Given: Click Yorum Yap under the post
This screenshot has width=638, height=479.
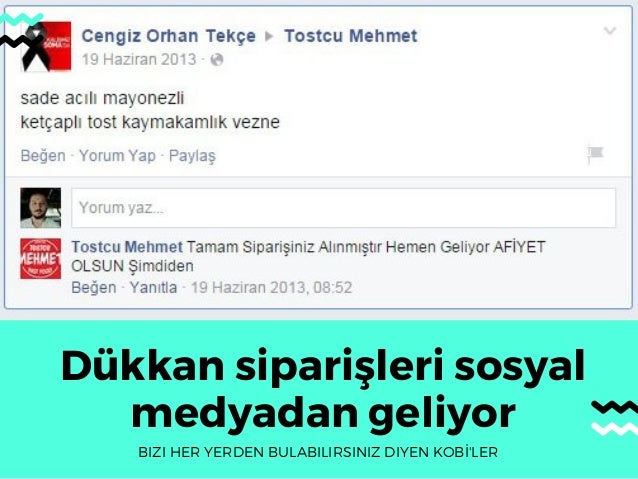Looking at the screenshot, I should 117,155.
